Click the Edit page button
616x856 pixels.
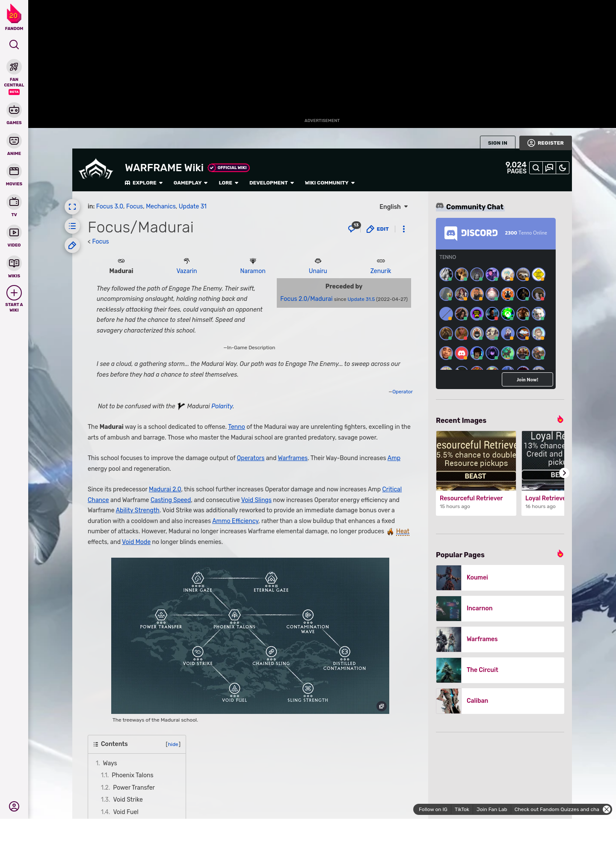click(378, 229)
